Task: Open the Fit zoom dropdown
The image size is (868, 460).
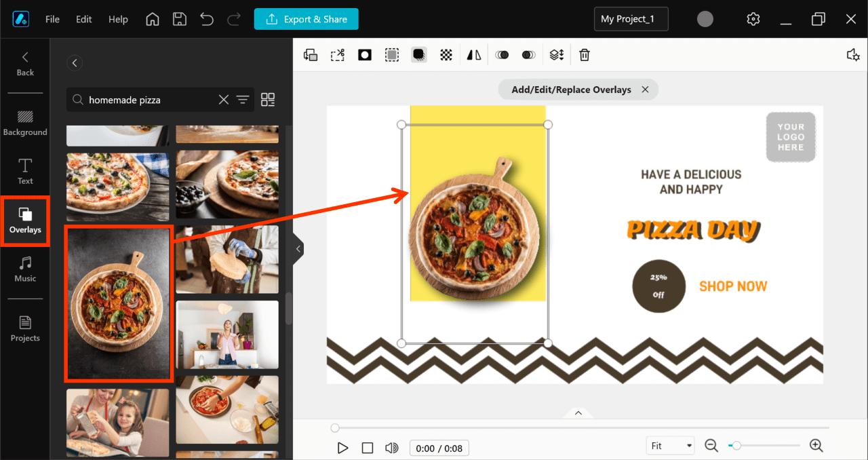Action: click(x=670, y=445)
